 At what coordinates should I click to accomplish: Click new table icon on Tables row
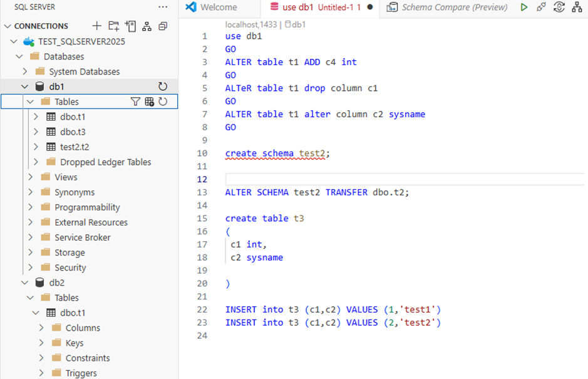pyautogui.click(x=149, y=101)
